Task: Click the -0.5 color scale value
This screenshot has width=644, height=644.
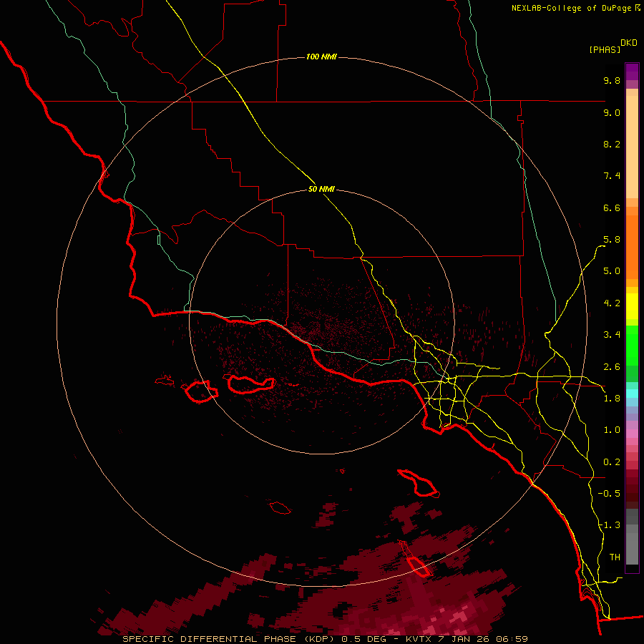Action: click(x=609, y=494)
